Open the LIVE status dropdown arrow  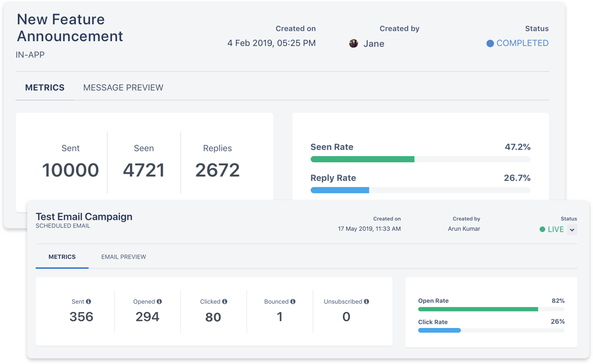(x=572, y=230)
